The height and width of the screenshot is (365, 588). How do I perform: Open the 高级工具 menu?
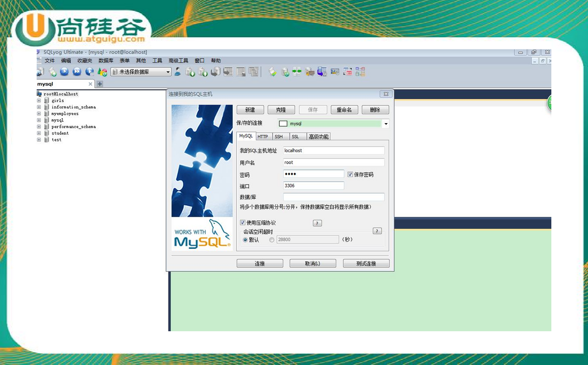pos(178,60)
